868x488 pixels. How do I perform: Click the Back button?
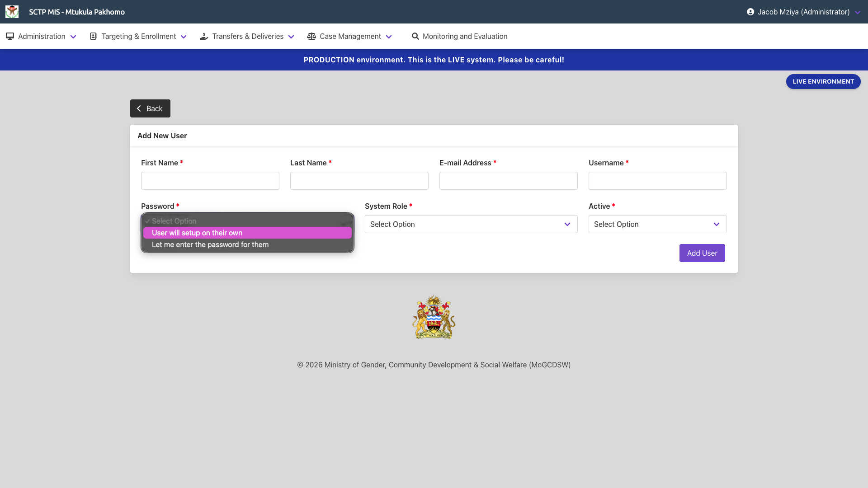(x=150, y=108)
